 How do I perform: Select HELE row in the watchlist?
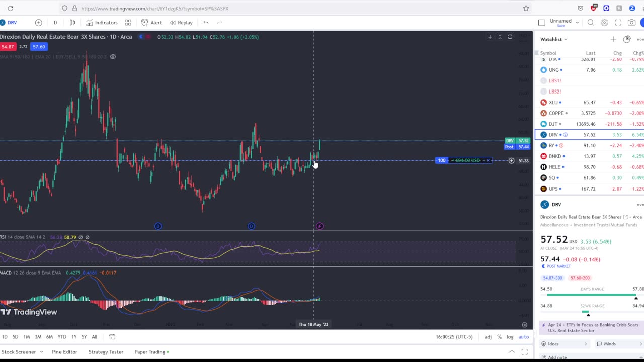(x=589, y=167)
